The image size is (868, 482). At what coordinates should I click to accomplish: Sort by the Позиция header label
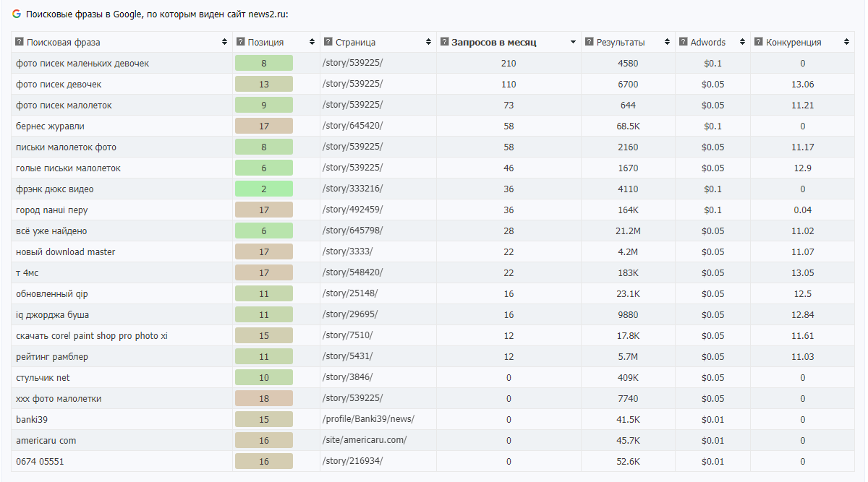(266, 43)
